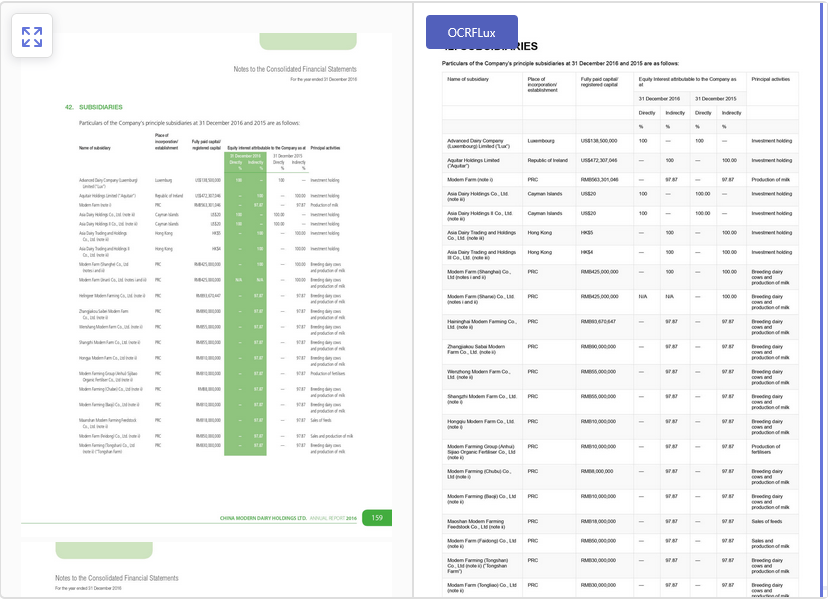Click the 'Equity interest attributable to the Company' header in the OCRFlux table
The height and width of the screenshot is (601, 828).
click(688, 82)
